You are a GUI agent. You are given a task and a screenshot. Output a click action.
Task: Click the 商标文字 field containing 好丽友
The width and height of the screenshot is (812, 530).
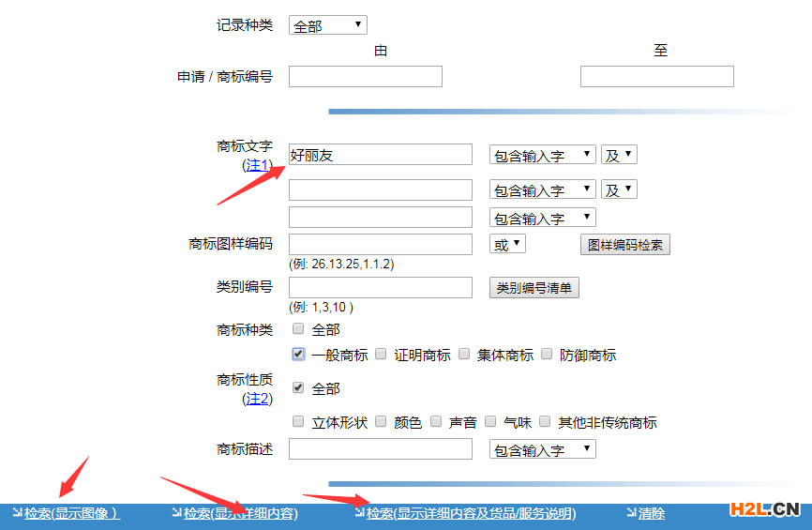tap(380, 155)
